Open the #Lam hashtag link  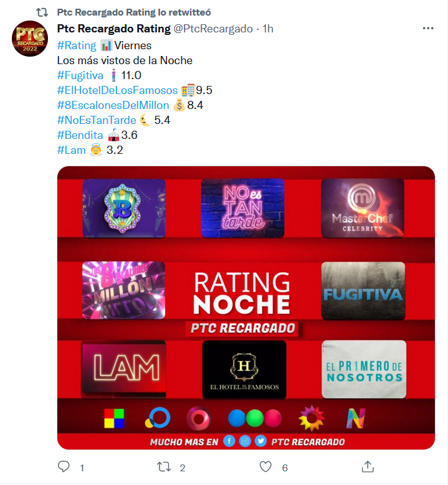[71, 150]
